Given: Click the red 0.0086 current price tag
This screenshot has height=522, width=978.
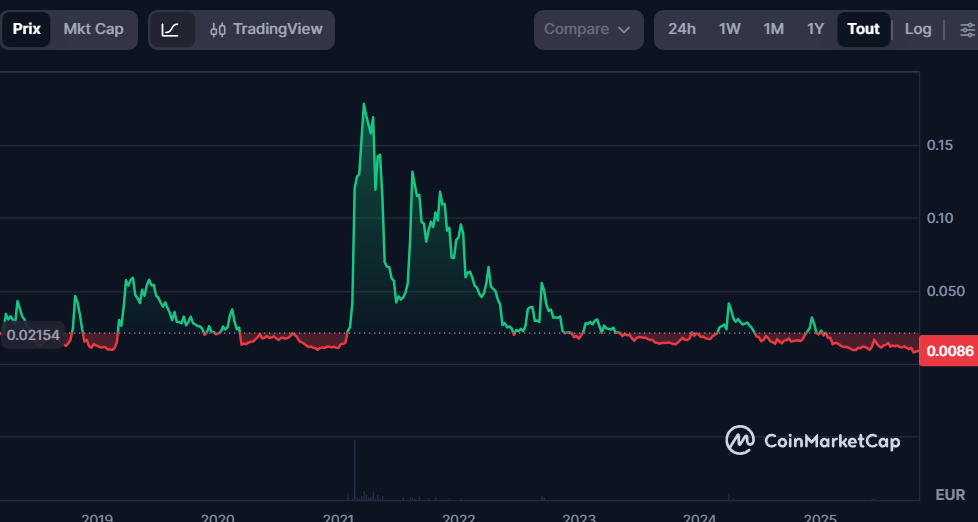Looking at the screenshot, I should point(949,352).
